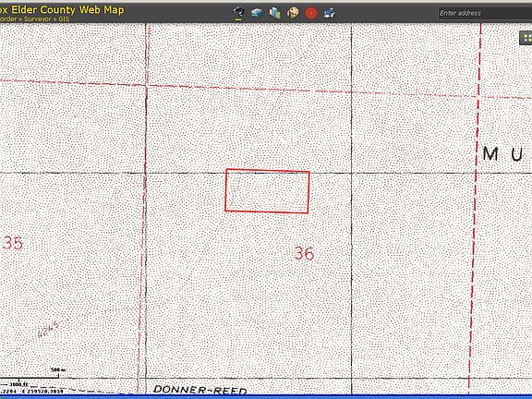Open the map layers stack icon
The height and width of the screenshot is (399, 532).
(257, 13)
